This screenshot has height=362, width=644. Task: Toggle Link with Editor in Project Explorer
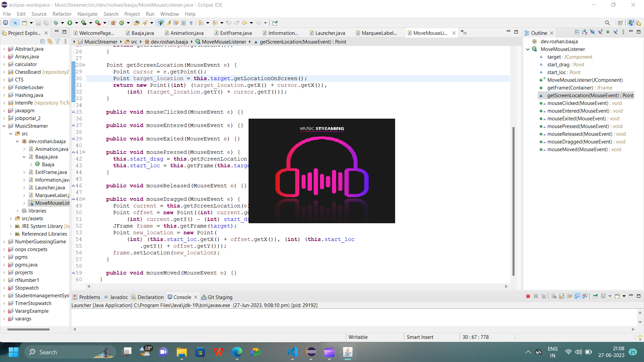(x=50, y=41)
